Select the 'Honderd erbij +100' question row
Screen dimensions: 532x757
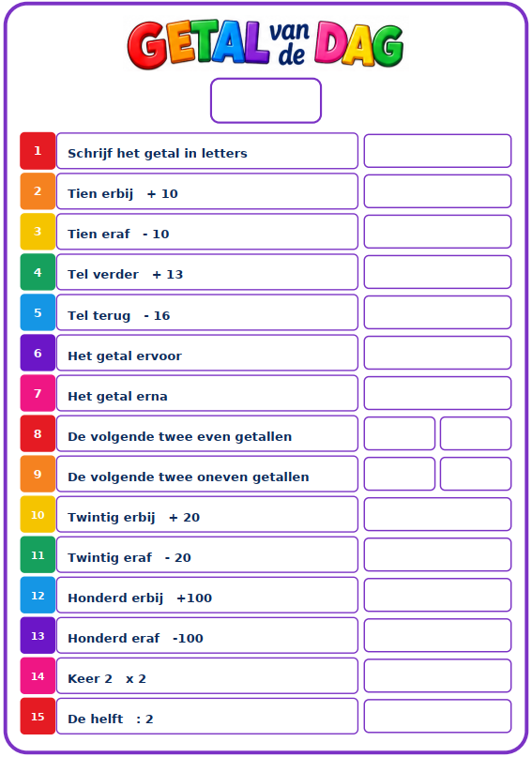(207, 596)
